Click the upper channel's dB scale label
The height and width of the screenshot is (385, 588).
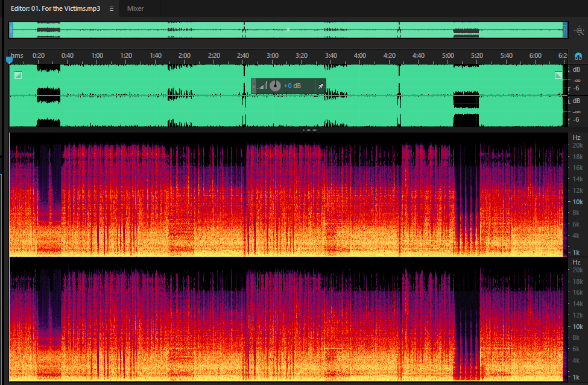tap(577, 69)
